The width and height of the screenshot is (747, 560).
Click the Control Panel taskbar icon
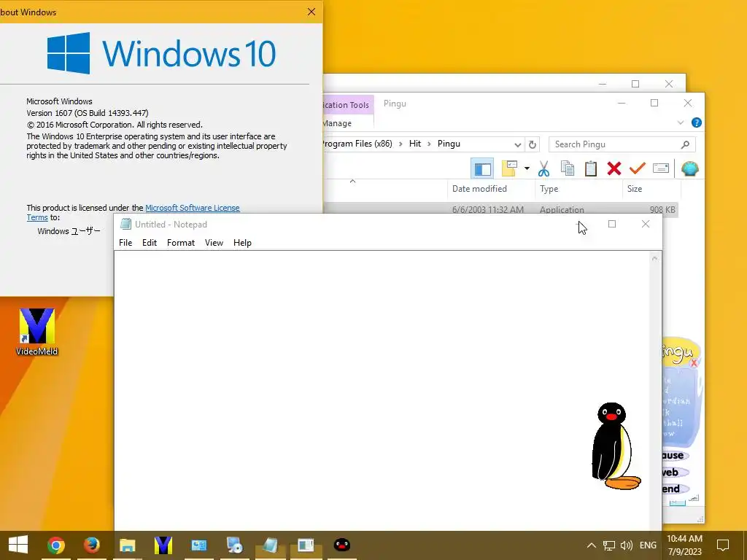point(198,545)
